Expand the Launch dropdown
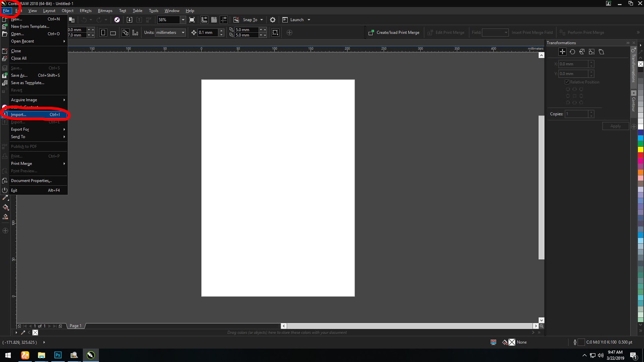This screenshot has width=644, height=362. (308, 19)
